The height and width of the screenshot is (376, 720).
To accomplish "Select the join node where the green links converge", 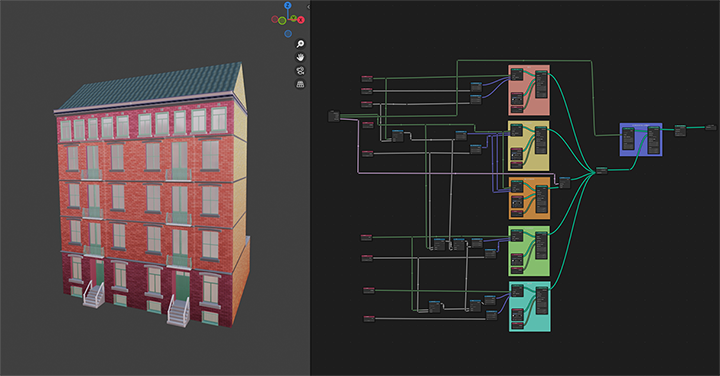I will 601,170.
